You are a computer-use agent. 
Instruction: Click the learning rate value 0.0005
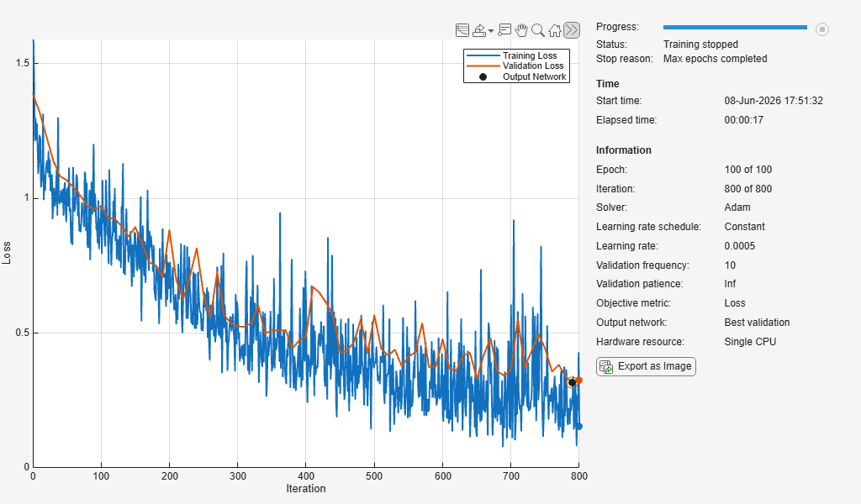740,245
